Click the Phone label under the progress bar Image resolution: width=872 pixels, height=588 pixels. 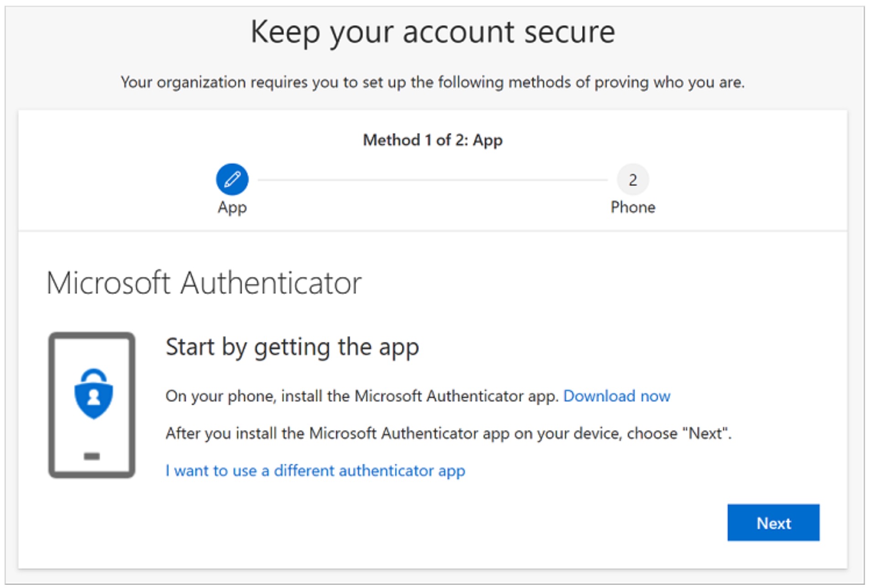(633, 207)
